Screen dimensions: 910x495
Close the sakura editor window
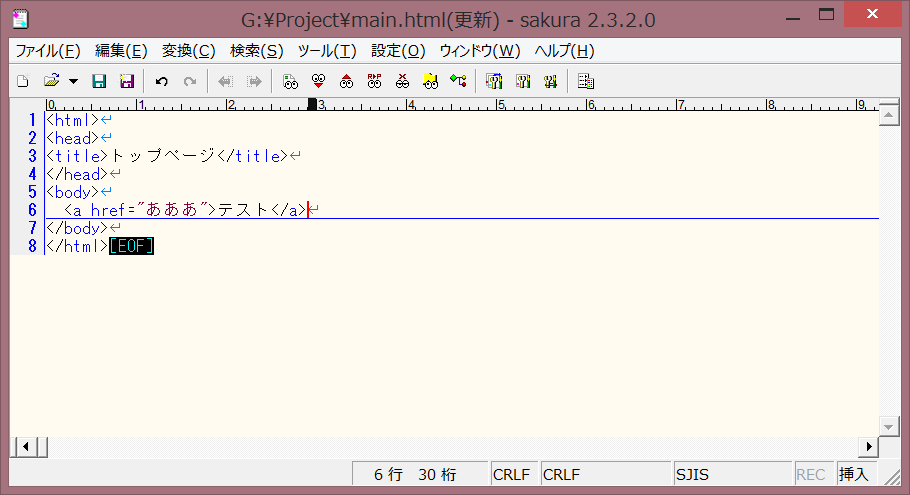(872, 14)
